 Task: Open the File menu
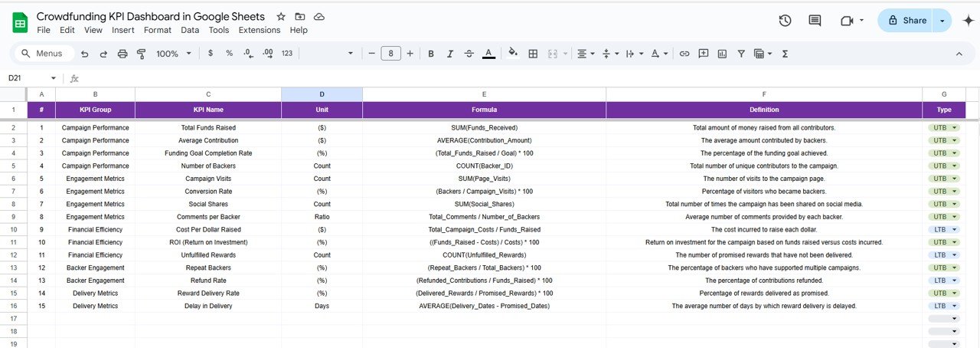pyautogui.click(x=44, y=30)
